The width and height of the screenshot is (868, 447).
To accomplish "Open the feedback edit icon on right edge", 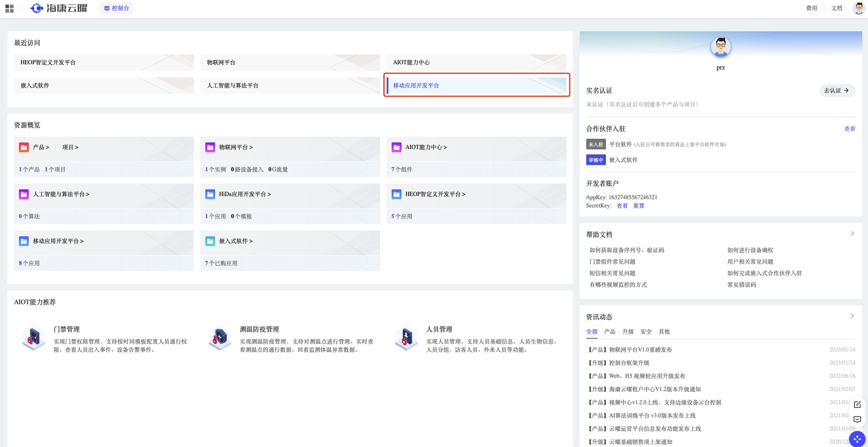I will pos(857,405).
